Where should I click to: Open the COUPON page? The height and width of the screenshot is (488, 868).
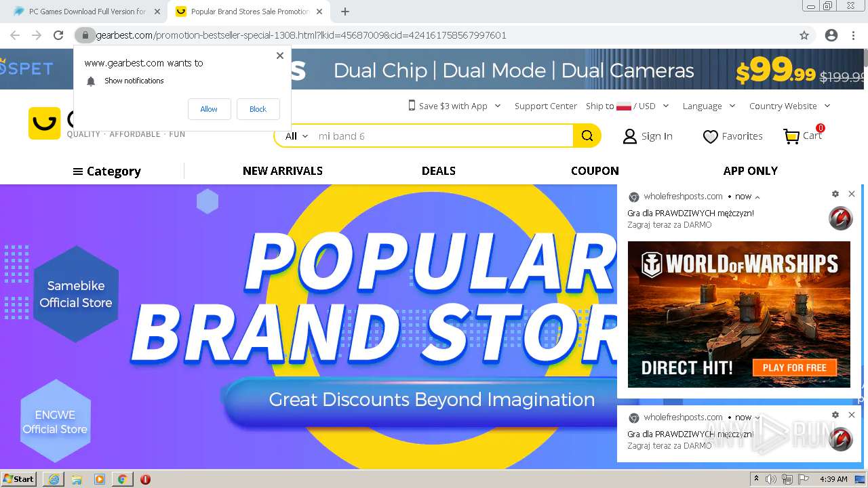(595, 171)
